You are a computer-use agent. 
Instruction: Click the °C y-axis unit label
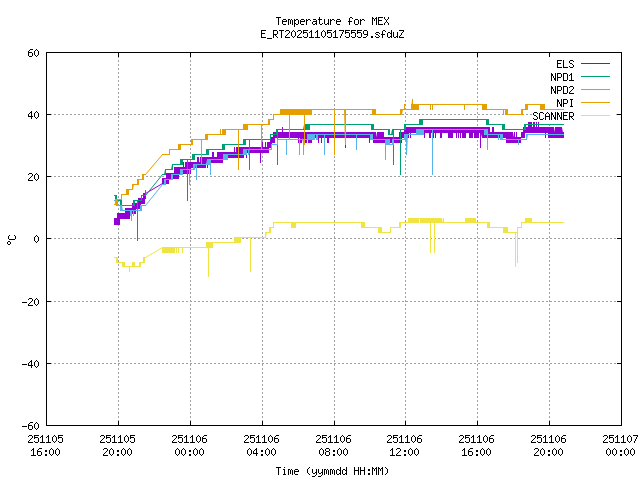(x=11, y=239)
